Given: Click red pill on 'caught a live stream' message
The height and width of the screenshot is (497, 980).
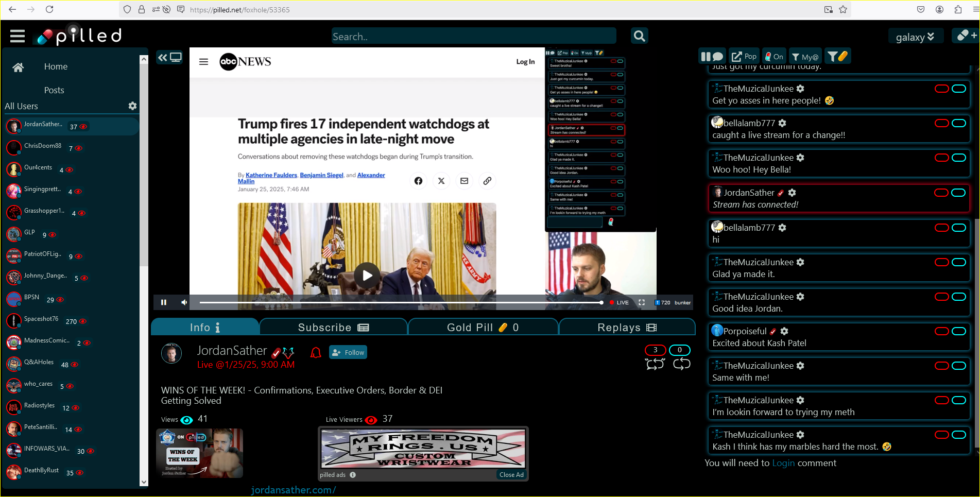Looking at the screenshot, I should [942, 123].
